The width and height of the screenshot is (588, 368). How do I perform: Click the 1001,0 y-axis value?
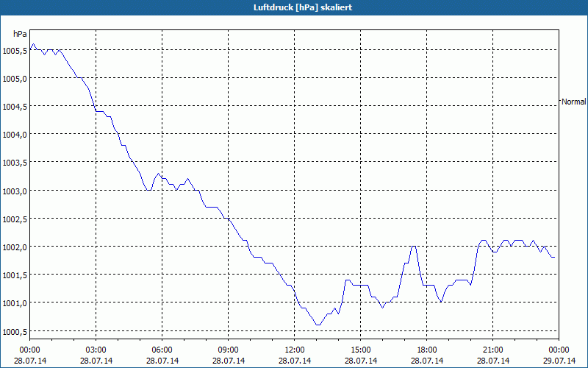point(15,303)
